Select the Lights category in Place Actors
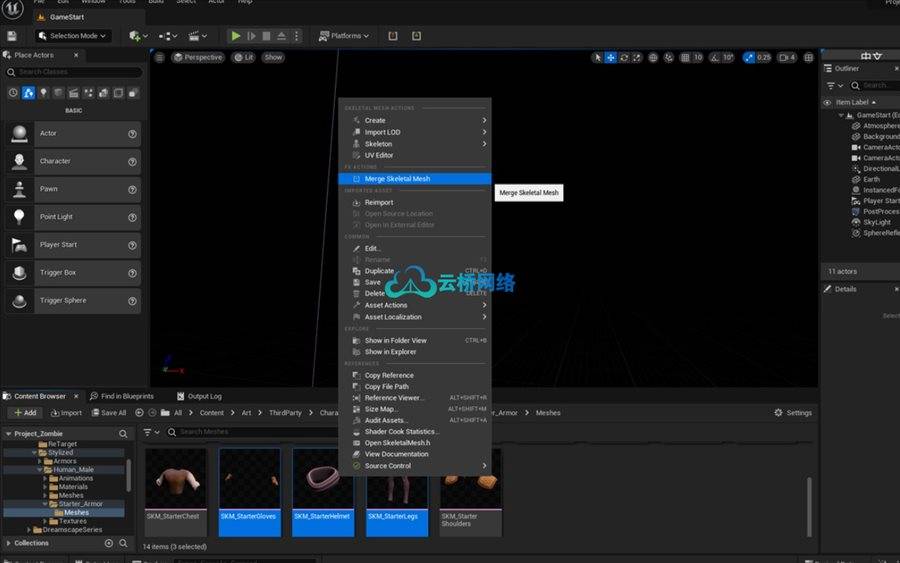Image resolution: width=900 pixels, height=563 pixels. pyautogui.click(x=44, y=93)
